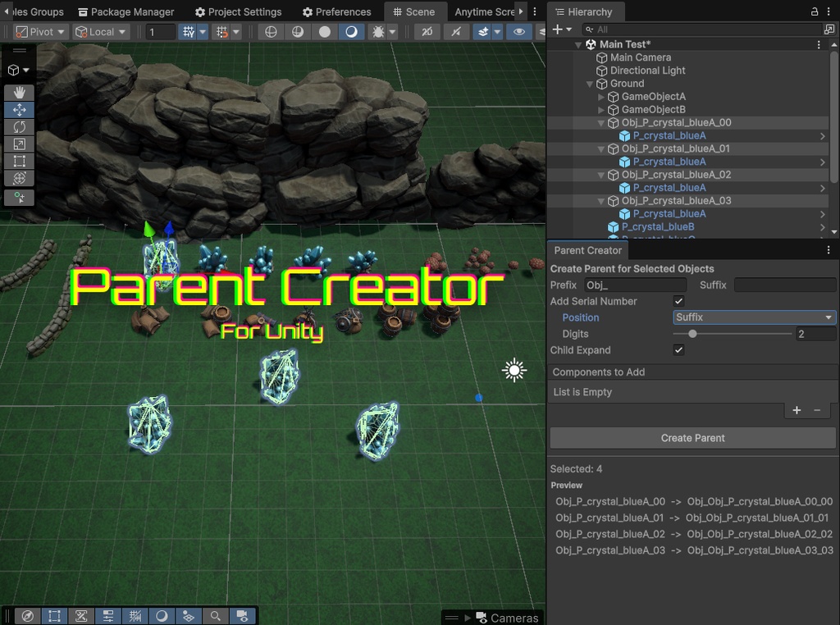Remove a component with the minus button
This screenshot has height=625, width=840.
tap(817, 410)
